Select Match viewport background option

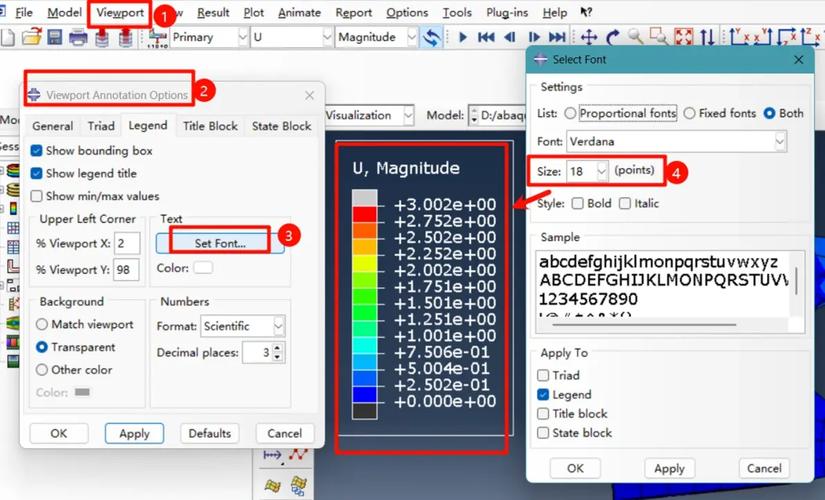click(43, 325)
